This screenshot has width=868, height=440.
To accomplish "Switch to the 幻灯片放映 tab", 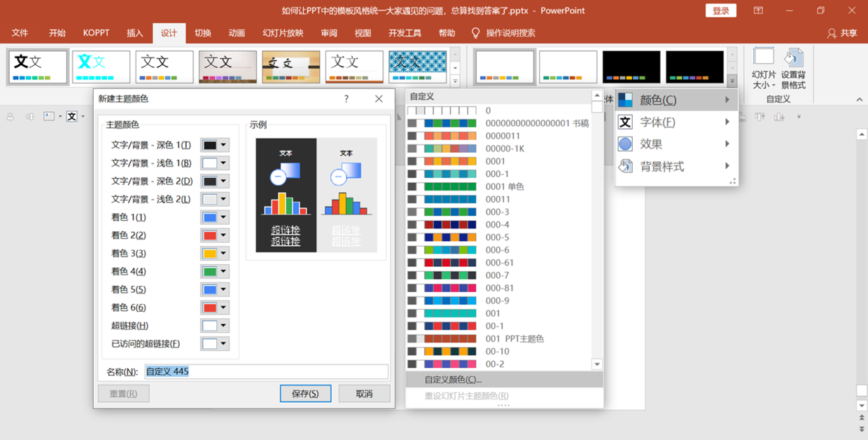I will click(x=283, y=33).
